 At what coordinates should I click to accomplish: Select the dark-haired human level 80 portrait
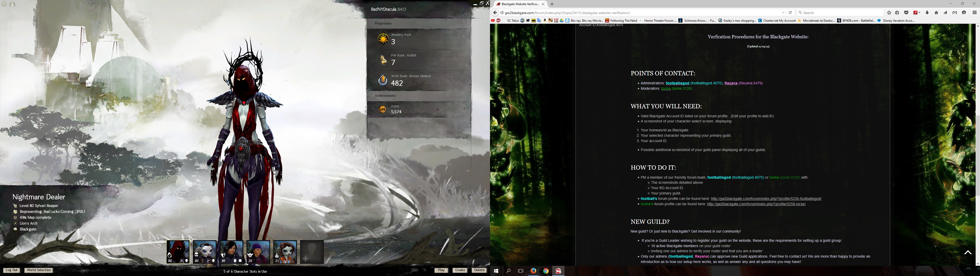pyautogui.click(x=231, y=252)
